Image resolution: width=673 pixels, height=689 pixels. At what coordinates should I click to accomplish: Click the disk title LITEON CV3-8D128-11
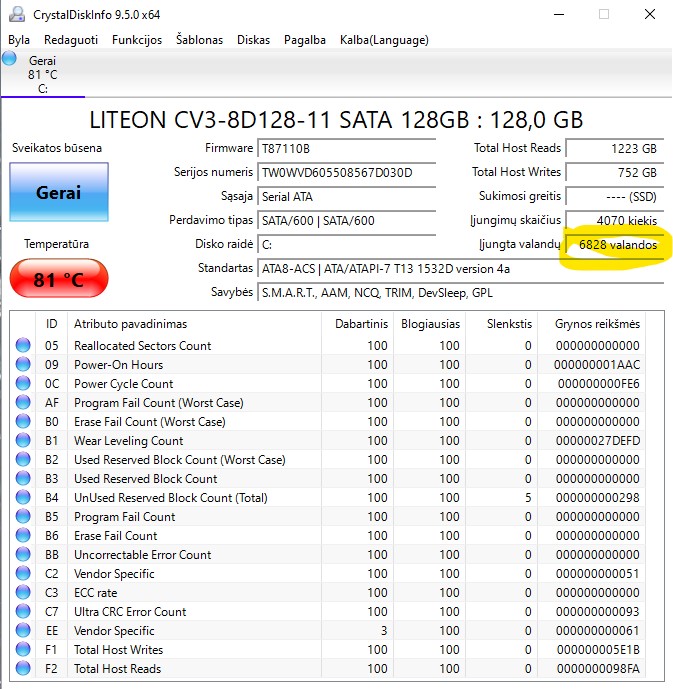[336, 120]
